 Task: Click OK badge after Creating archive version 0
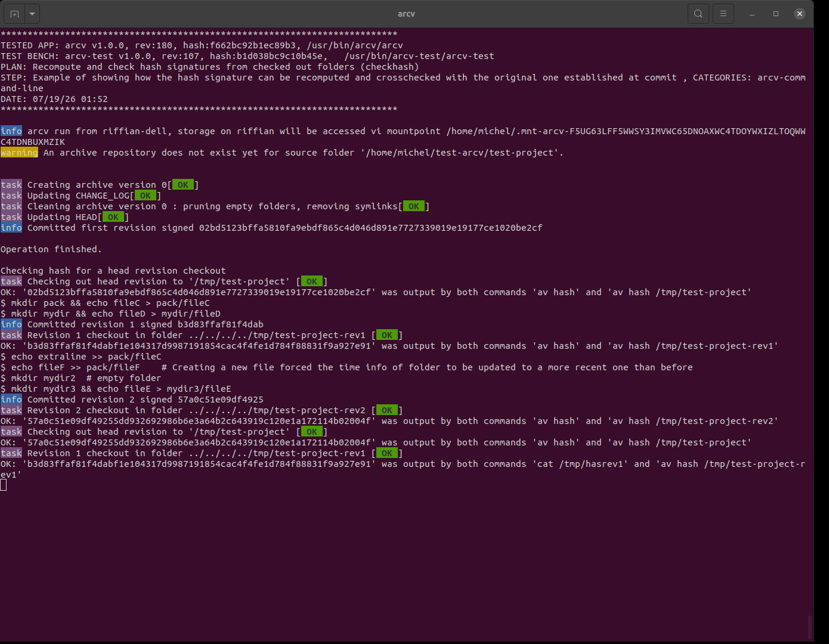click(x=183, y=185)
